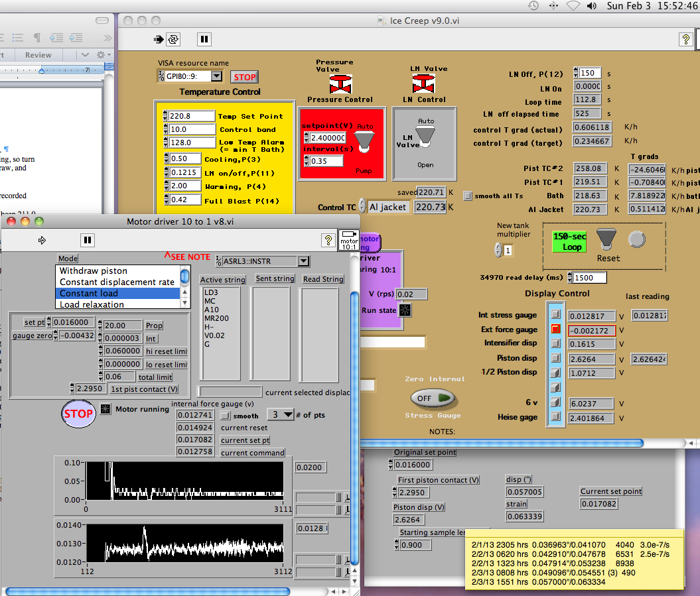The height and width of the screenshot is (596, 700).
Task: Pause the Motor driver VI
Action: (x=87, y=240)
